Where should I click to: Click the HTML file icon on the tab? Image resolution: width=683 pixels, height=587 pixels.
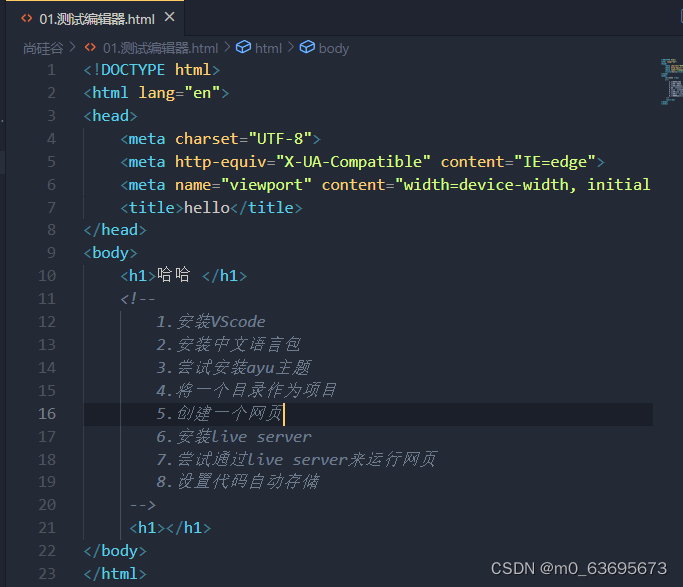27,18
